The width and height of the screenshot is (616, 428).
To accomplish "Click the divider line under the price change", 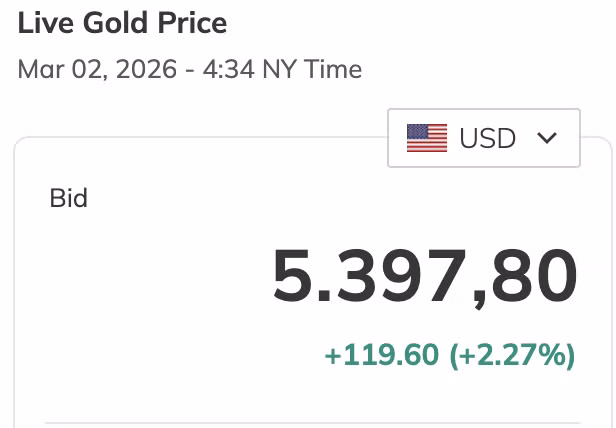I will coord(312,423).
